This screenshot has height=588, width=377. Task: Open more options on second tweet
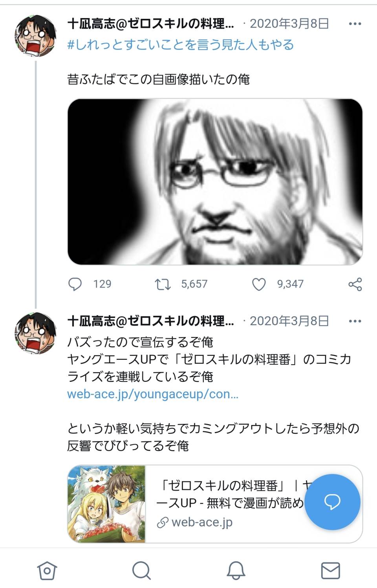click(355, 321)
